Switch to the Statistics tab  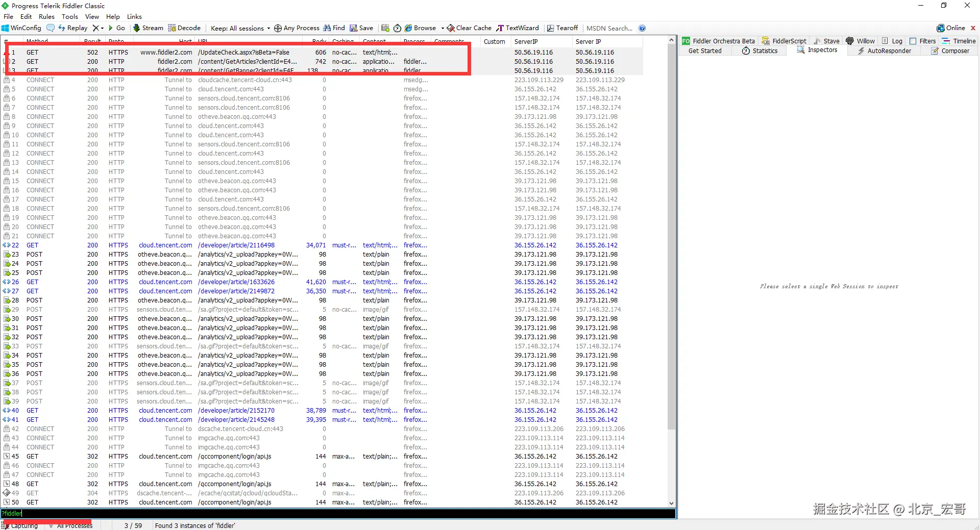(x=759, y=51)
